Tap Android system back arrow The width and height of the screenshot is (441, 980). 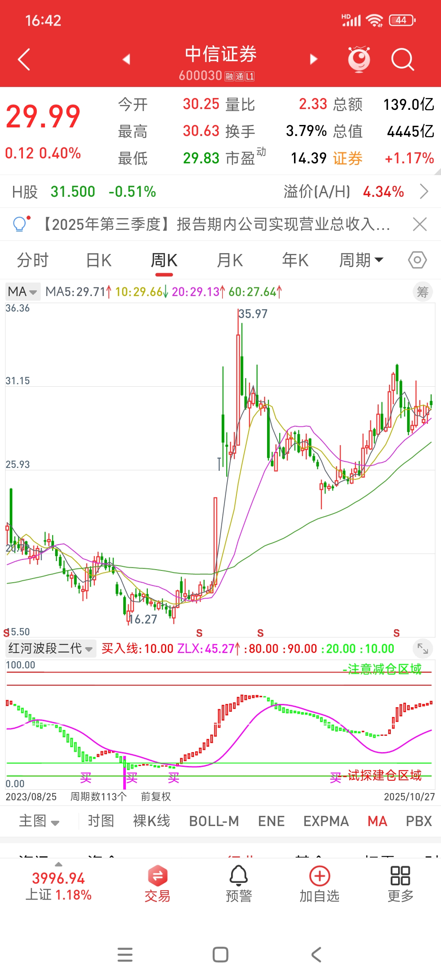click(x=316, y=955)
